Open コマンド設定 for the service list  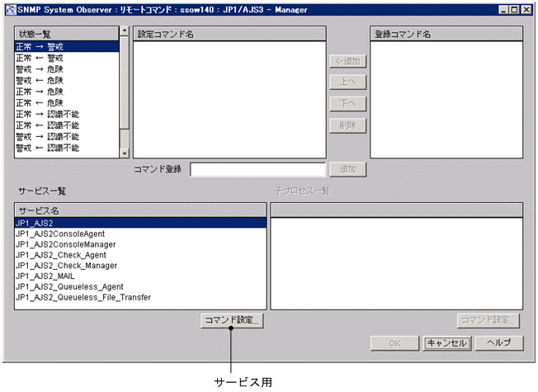tap(232, 320)
